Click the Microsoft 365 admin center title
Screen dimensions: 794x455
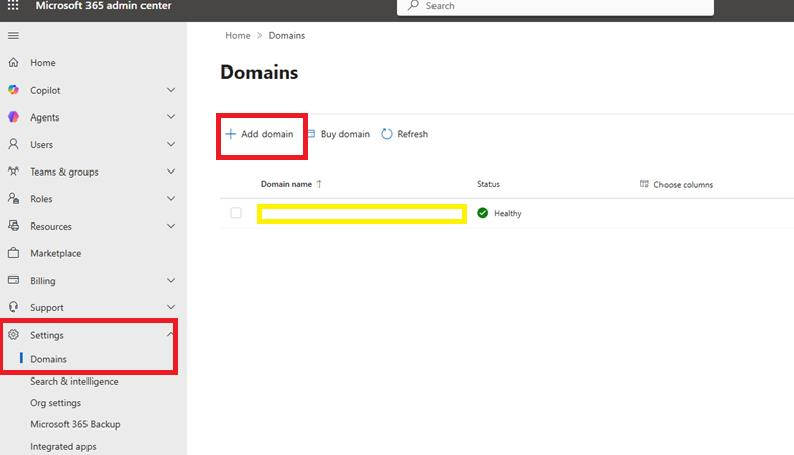pos(103,6)
